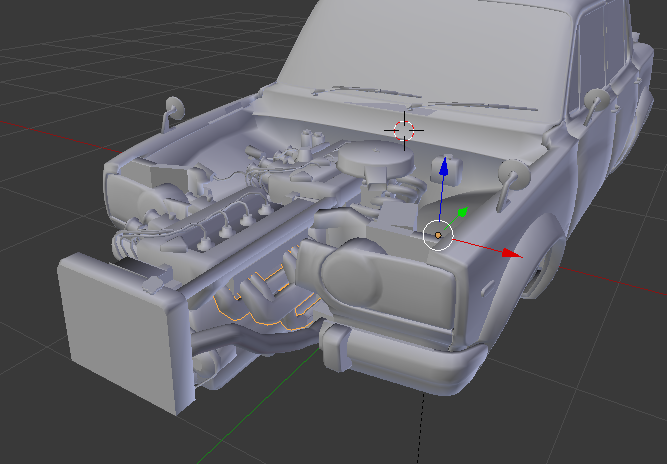This screenshot has height=464, width=667.
Task: Click the red X-axis manipulator arrow
Action: pyautogui.click(x=512, y=253)
